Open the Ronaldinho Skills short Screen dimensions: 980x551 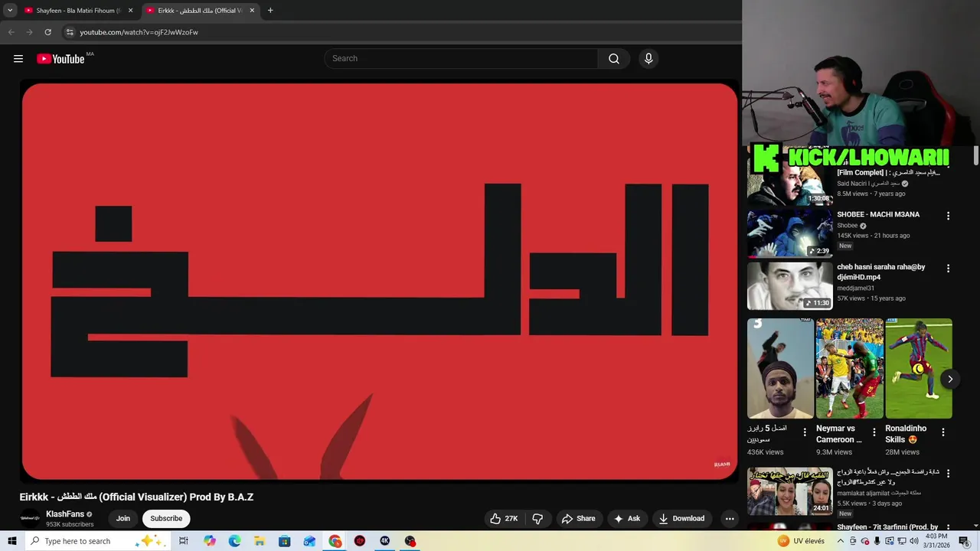coord(919,368)
